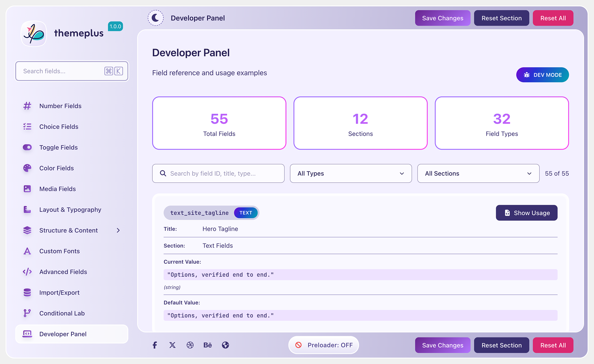Click the Structure & Content layers icon
The height and width of the screenshot is (364, 594).
(x=27, y=231)
